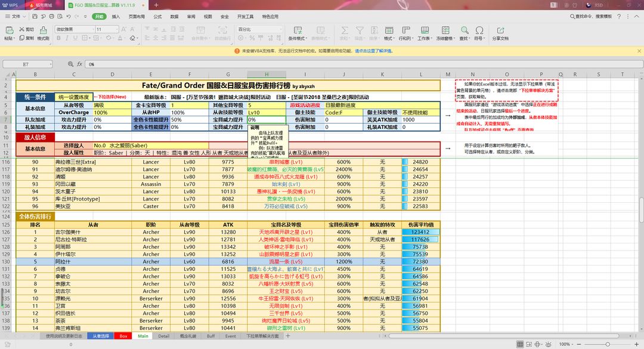Toggle eye protection mode in status bar
This screenshot has height=349, width=644.
coord(548,344)
